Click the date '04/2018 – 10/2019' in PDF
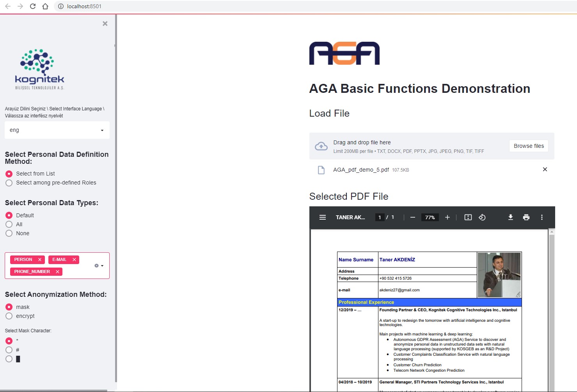The height and width of the screenshot is (392, 577). point(355,382)
